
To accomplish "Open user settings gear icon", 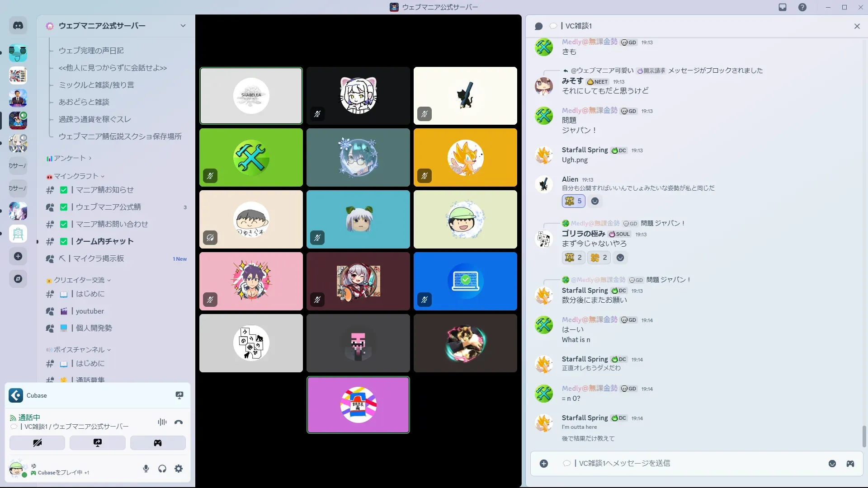I will tap(179, 469).
